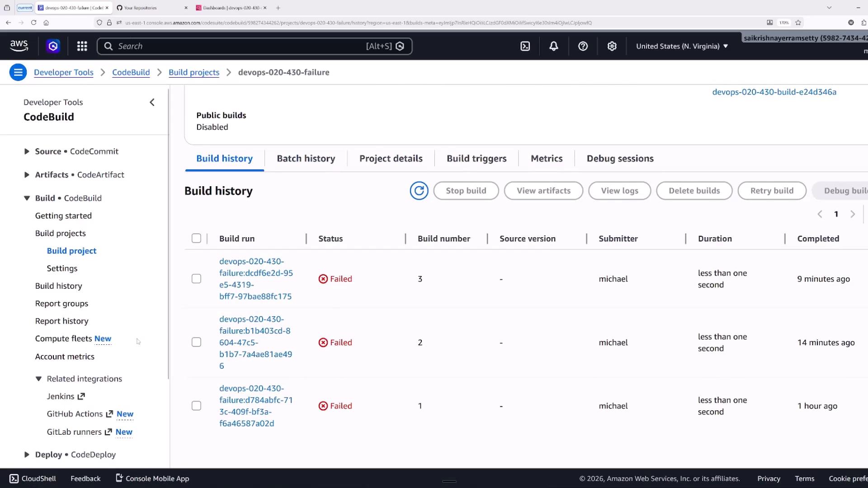The width and height of the screenshot is (868, 488).
Task: Expand Deploy • CodeDeploy section
Action: pyautogui.click(x=27, y=455)
